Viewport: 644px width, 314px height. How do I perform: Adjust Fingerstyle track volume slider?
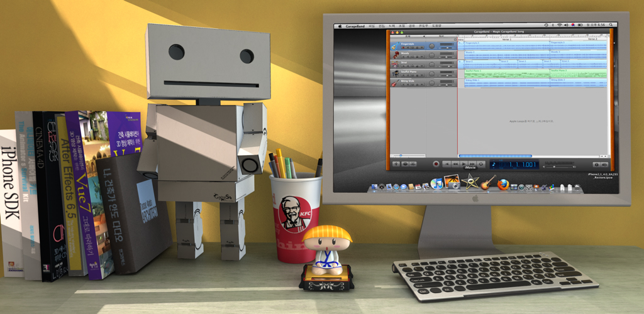click(x=447, y=48)
